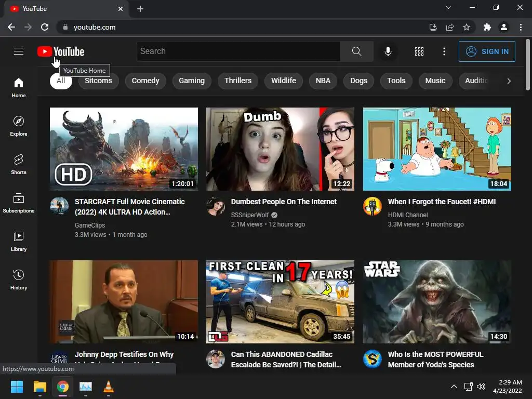
Task: Click GameClips channel avatar
Action: coord(59,206)
